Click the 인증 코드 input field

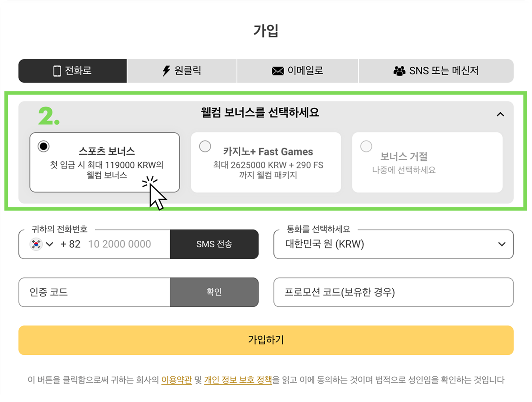pyautogui.click(x=94, y=292)
